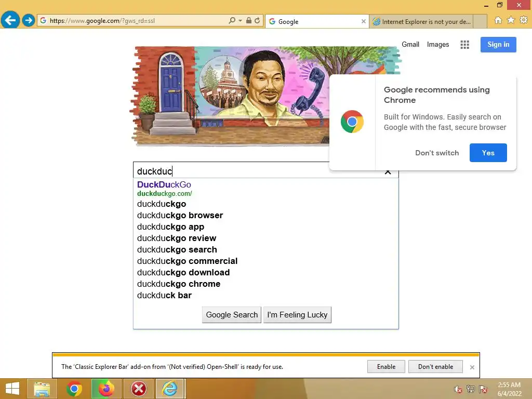Click the Sign in button

pyautogui.click(x=498, y=45)
